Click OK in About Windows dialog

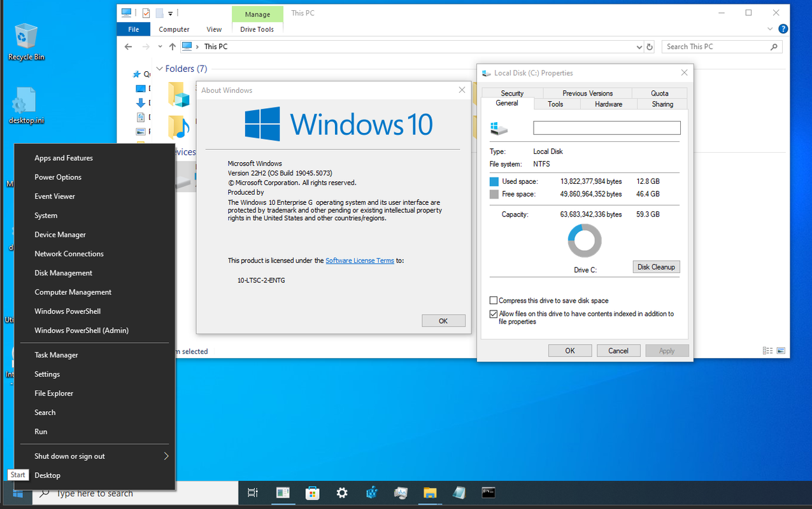coord(443,321)
